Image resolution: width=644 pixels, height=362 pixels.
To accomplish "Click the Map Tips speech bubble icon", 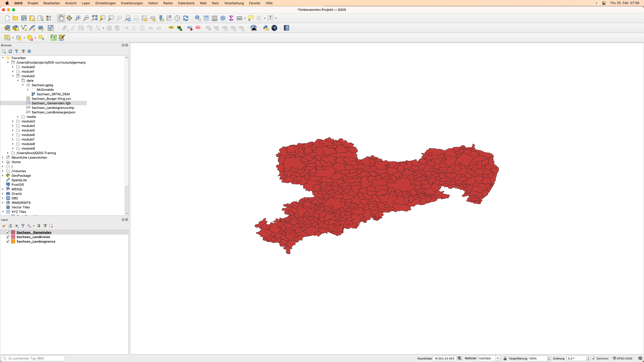I will click(251, 18).
